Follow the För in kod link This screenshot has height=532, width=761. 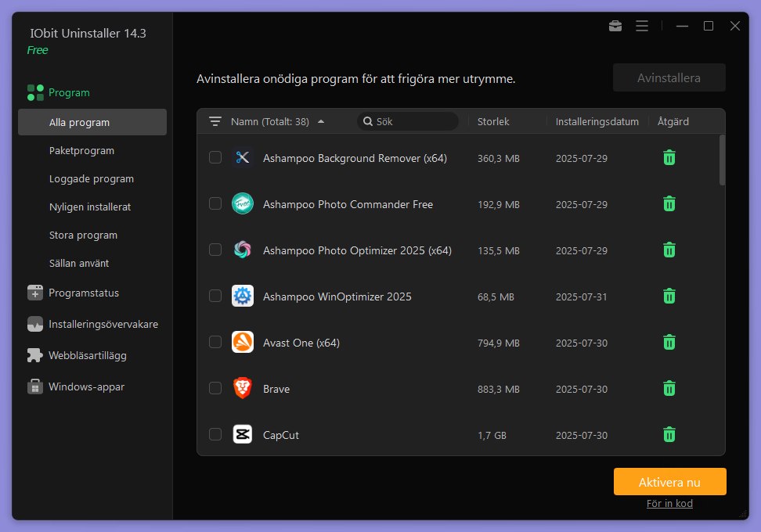coord(669,503)
